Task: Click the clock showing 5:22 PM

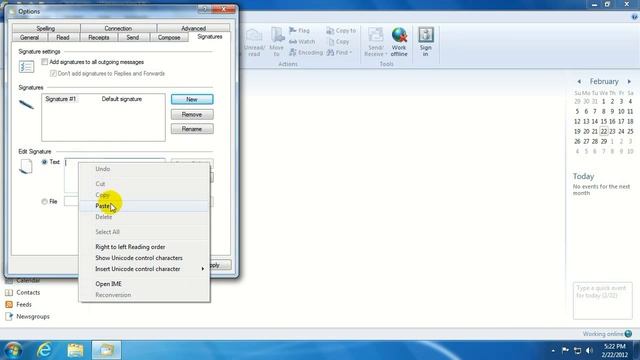Action: point(614,347)
